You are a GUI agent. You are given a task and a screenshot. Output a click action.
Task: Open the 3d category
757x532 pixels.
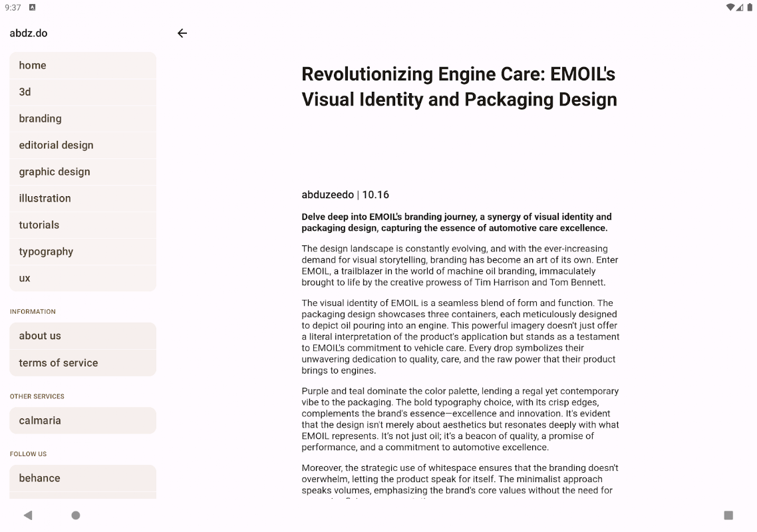pos(83,92)
